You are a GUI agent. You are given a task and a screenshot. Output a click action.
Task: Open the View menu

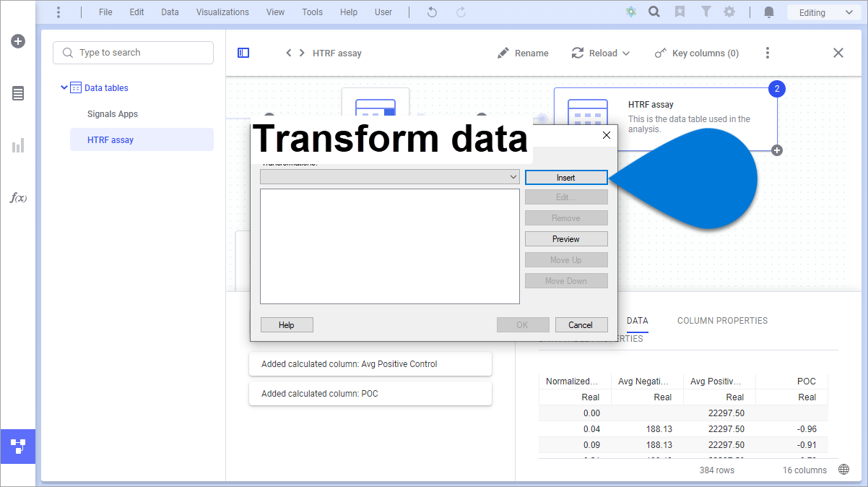tap(275, 12)
